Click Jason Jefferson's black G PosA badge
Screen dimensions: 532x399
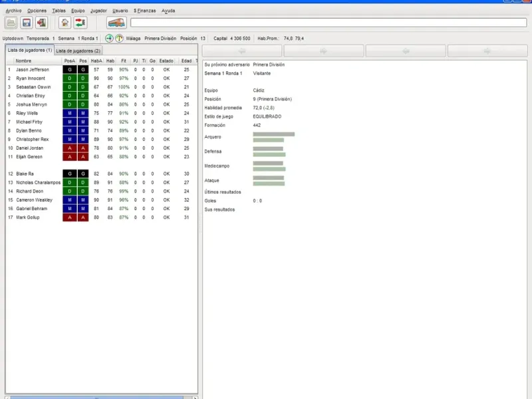click(70, 70)
